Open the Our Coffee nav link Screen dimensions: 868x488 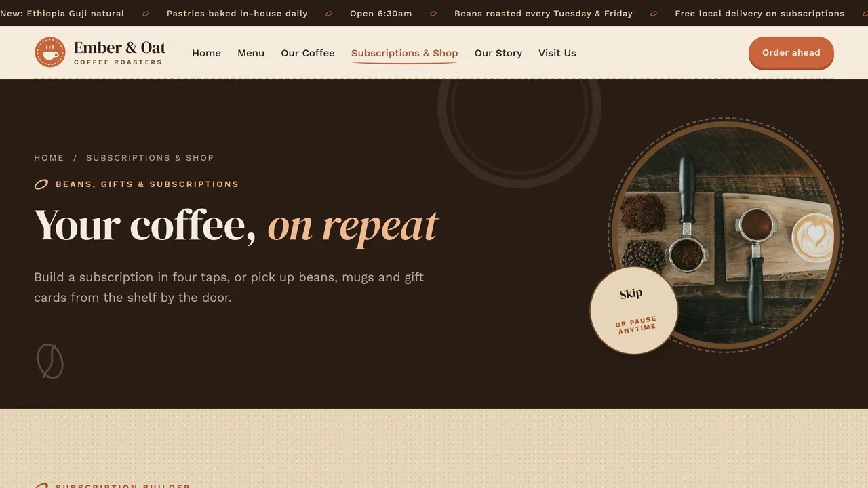(308, 53)
